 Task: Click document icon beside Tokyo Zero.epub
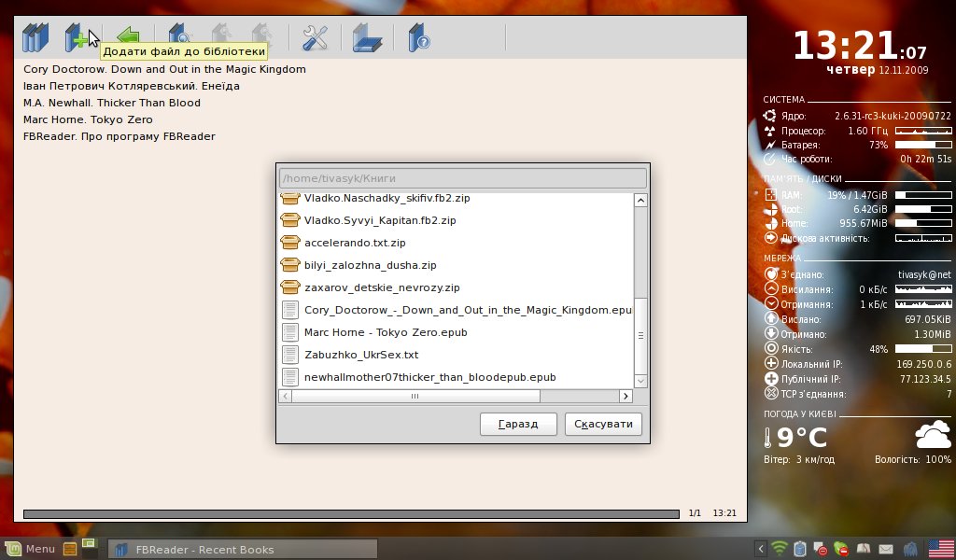pyautogui.click(x=290, y=332)
